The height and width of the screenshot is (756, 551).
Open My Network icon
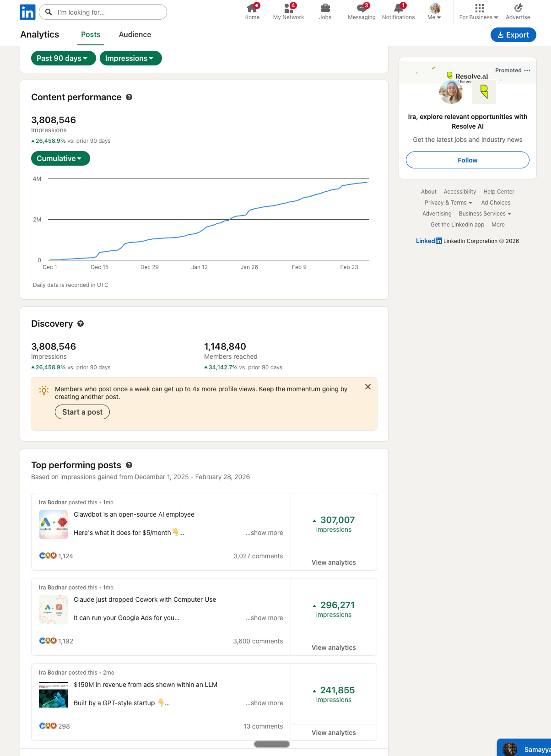288,8
